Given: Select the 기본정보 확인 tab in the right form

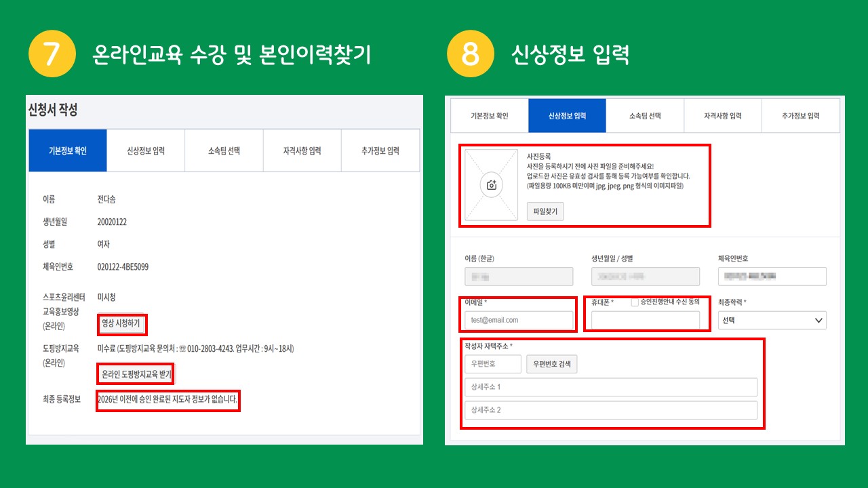Looking at the screenshot, I should tap(490, 116).
